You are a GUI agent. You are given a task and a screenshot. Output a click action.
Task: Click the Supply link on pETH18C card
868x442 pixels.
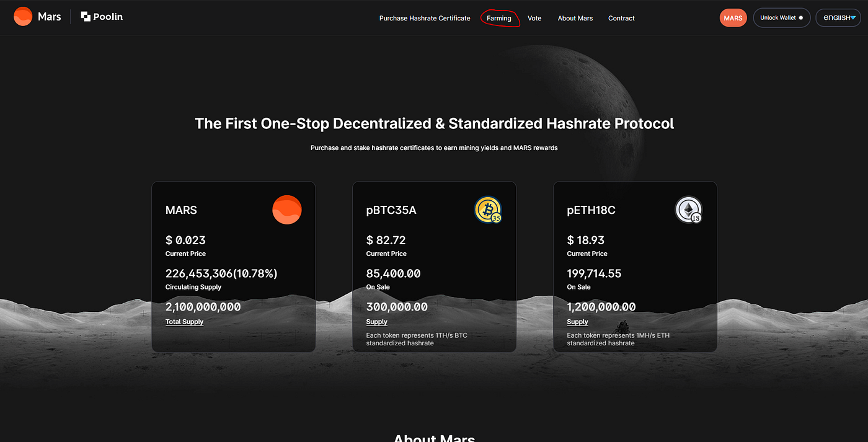pyautogui.click(x=577, y=321)
